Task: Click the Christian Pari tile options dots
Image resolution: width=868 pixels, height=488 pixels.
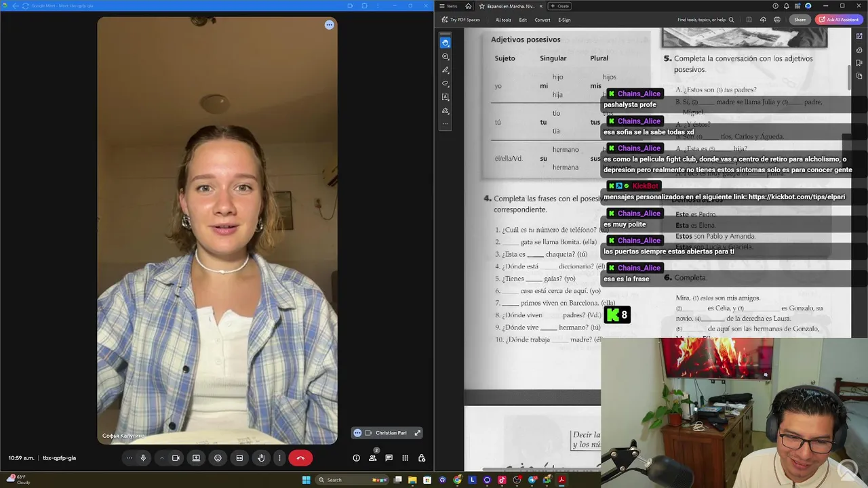Action: tap(357, 432)
